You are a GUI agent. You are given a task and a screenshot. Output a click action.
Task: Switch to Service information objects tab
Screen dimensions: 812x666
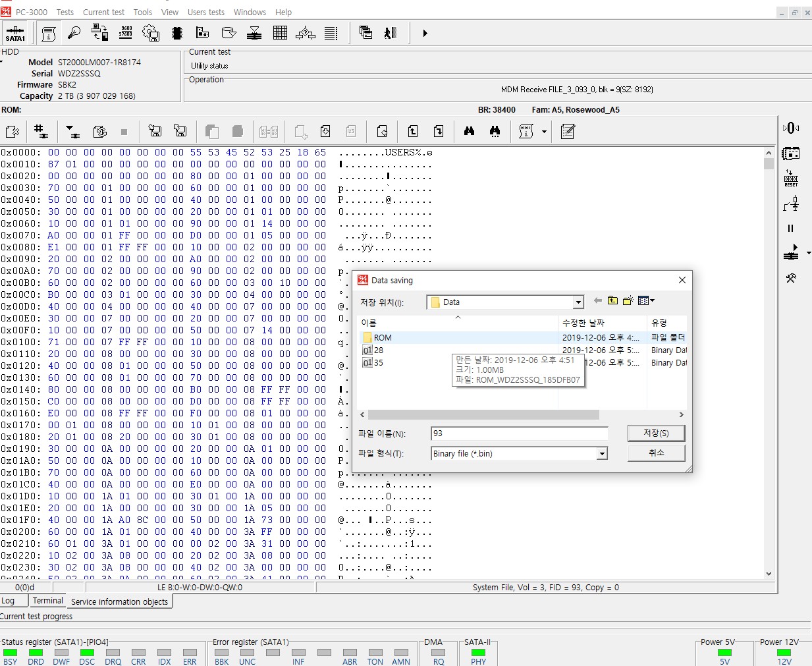coord(119,601)
